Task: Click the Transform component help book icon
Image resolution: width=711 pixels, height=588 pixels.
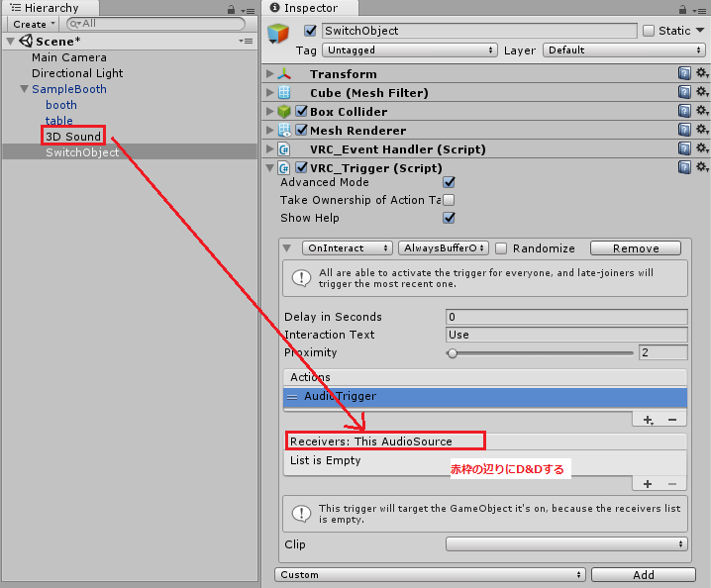Action: click(x=684, y=74)
